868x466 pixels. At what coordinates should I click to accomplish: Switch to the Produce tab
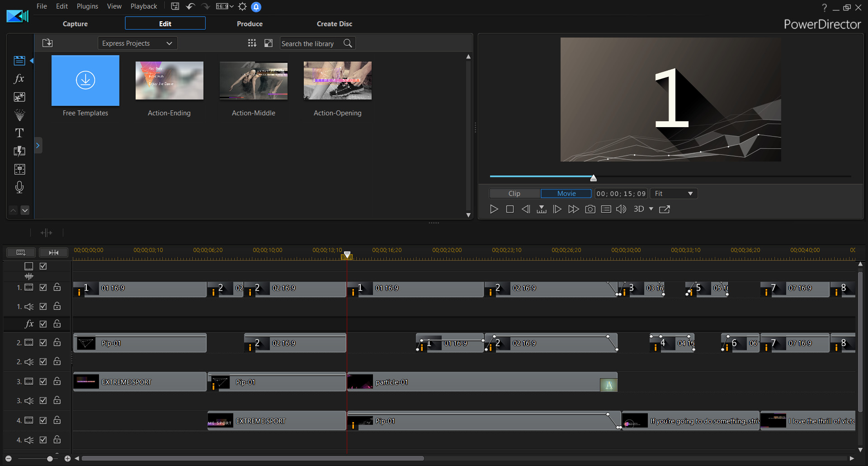(x=250, y=24)
